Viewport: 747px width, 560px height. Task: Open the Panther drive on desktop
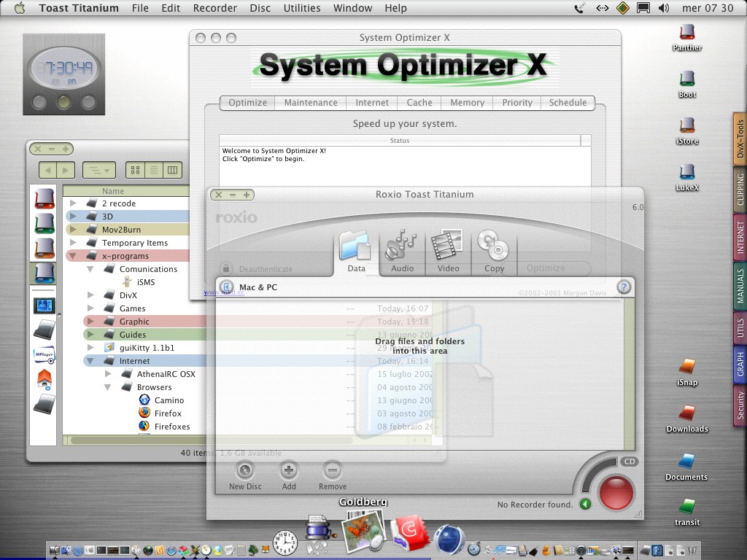click(687, 34)
